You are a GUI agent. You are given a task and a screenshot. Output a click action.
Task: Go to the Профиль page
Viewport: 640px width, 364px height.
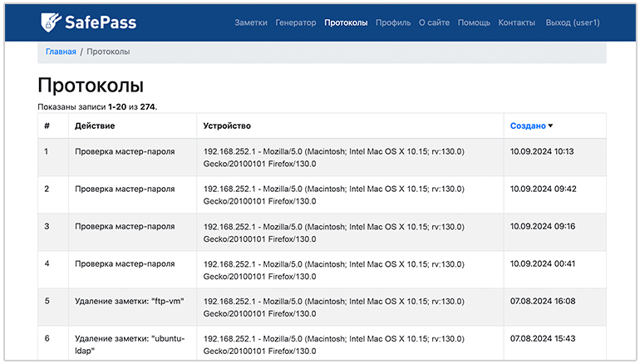(x=393, y=22)
